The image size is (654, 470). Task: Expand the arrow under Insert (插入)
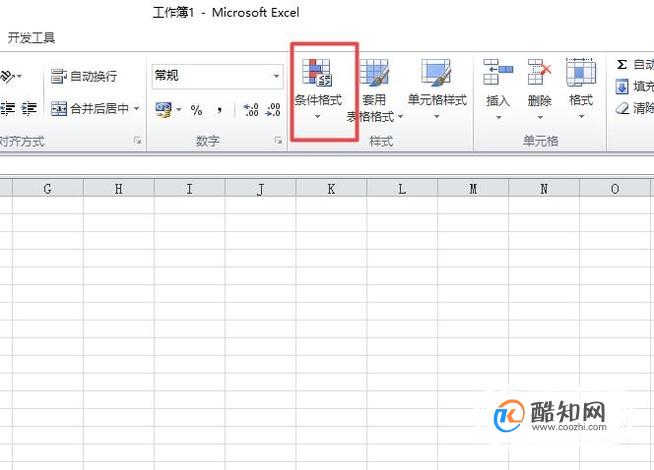tap(498, 118)
